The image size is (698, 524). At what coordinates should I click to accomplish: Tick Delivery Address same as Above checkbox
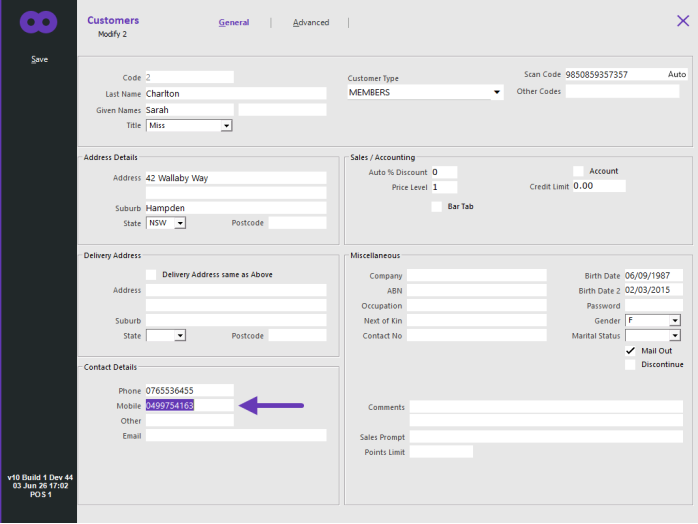pyautogui.click(x=151, y=275)
